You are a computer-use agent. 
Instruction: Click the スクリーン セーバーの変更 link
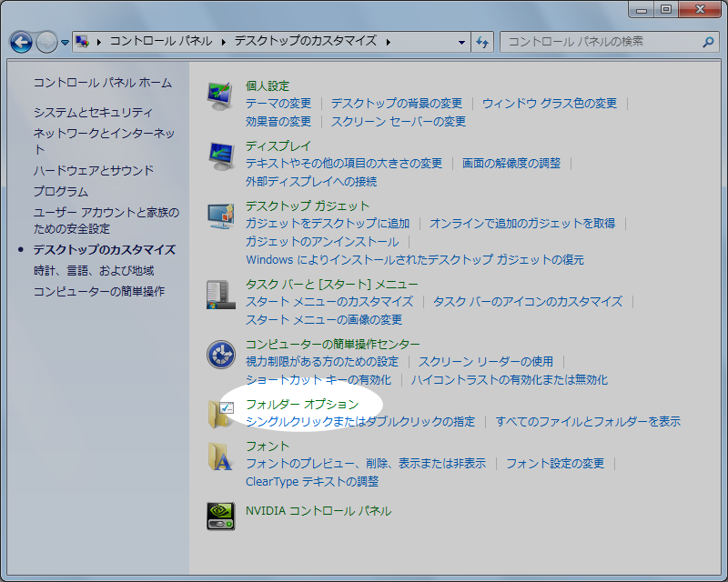click(x=399, y=122)
